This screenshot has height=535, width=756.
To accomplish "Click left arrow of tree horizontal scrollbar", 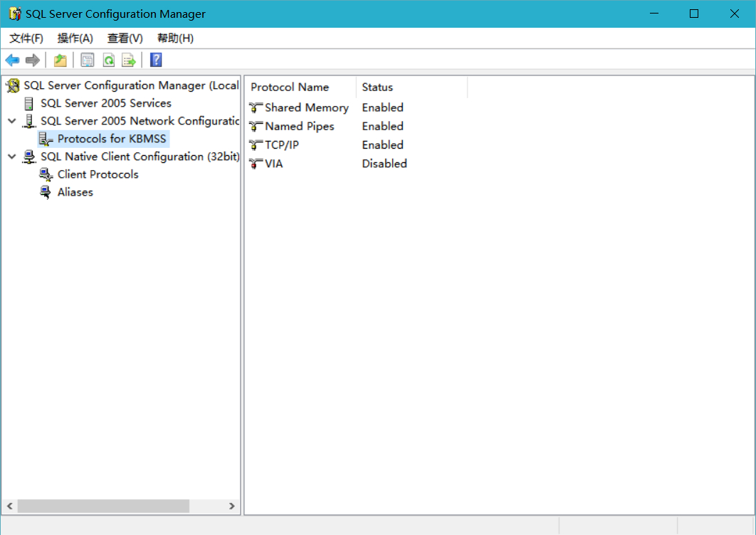I will pyautogui.click(x=10, y=506).
